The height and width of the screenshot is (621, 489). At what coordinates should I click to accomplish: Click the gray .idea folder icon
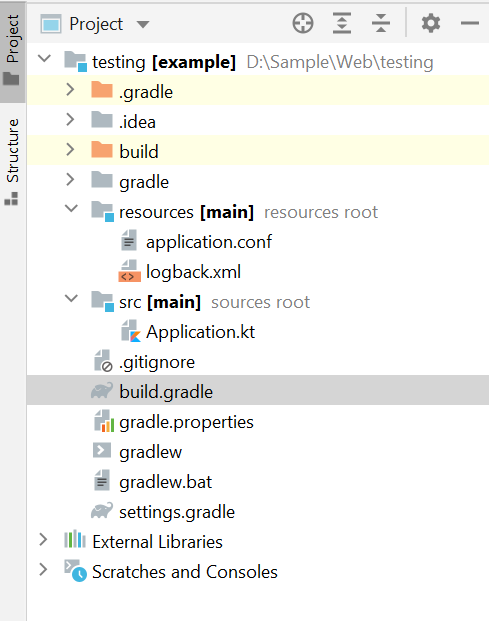point(102,120)
